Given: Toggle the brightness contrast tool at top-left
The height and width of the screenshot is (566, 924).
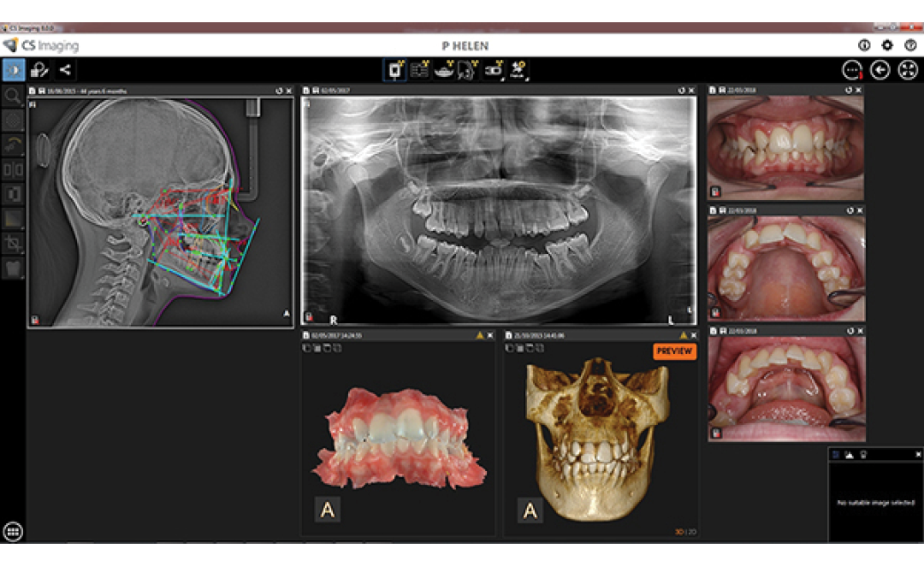Looking at the screenshot, I should 13,71.
